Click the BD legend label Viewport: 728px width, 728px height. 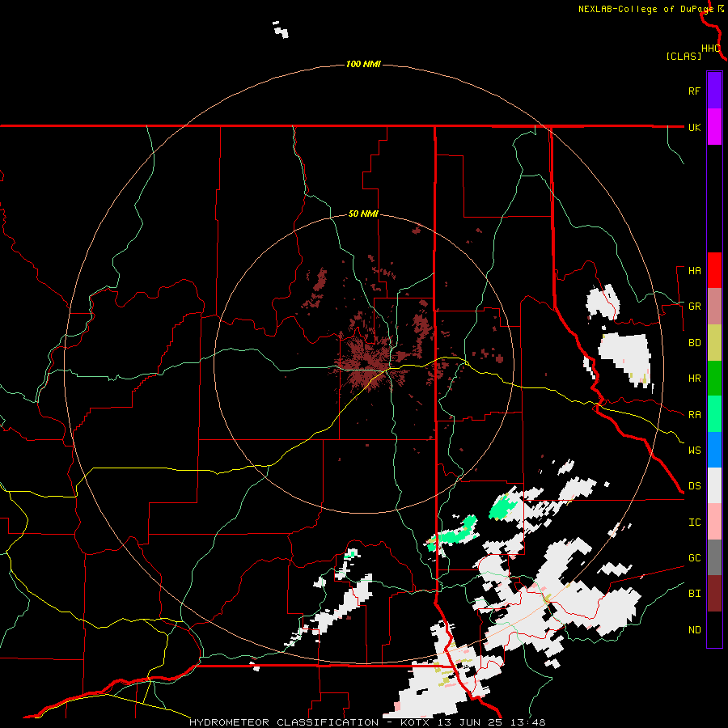click(x=694, y=343)
